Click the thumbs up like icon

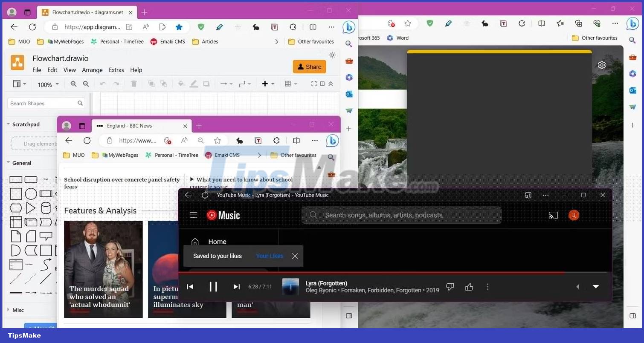coord(469,287)
